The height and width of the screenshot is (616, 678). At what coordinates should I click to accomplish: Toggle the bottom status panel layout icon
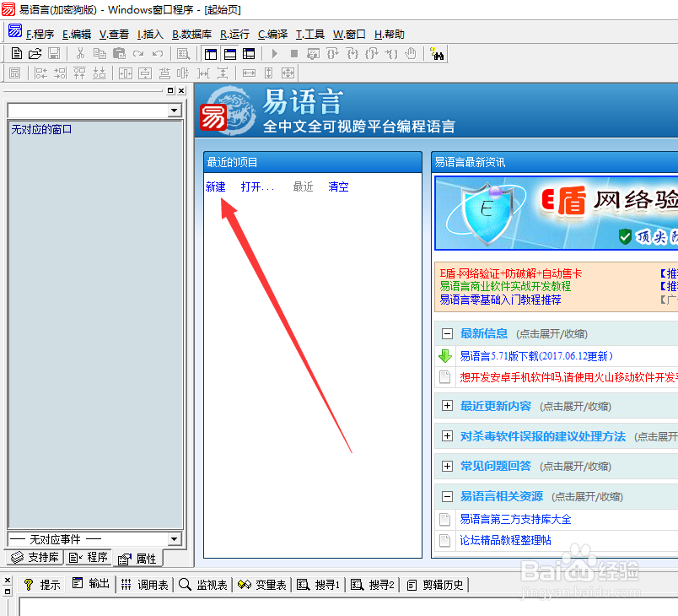click(x=230, y=54)
